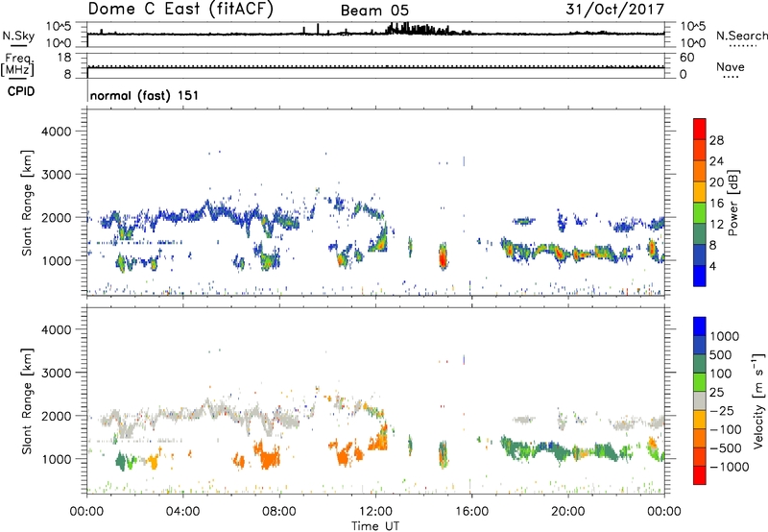Click the '-1000' label on Velocity colorbar

(730, 467)
